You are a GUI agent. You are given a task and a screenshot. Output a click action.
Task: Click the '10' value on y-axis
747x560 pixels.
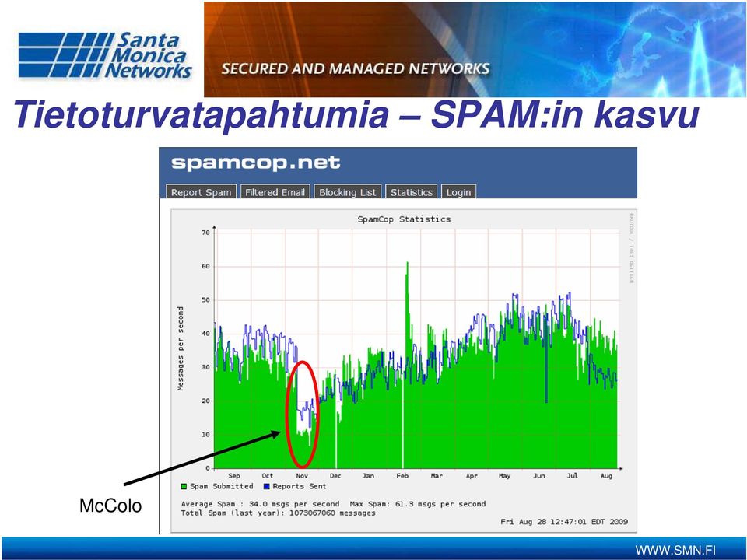click(x=205, y=435)
